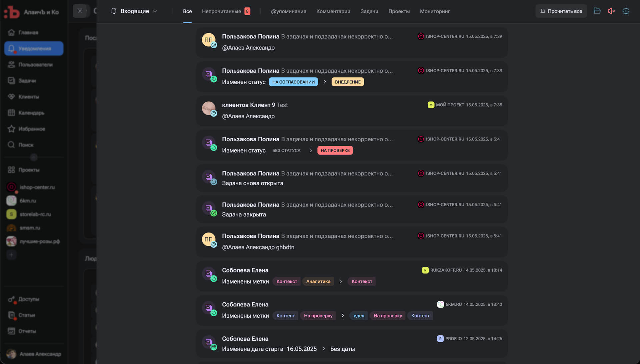640x364 pixels.
Task: Expand the Входящие dropdown
Action: pyautogui.click(x=134, y=11)
